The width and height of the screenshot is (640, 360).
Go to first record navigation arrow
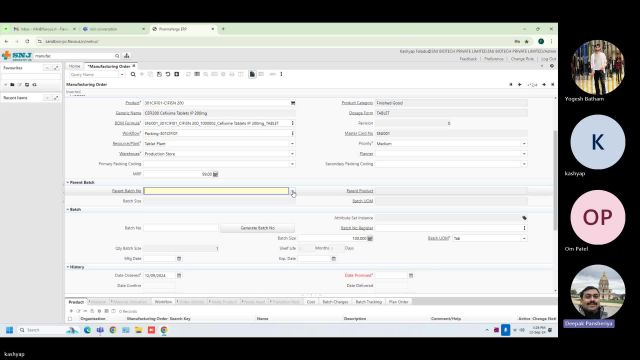[x=511, y=84]
